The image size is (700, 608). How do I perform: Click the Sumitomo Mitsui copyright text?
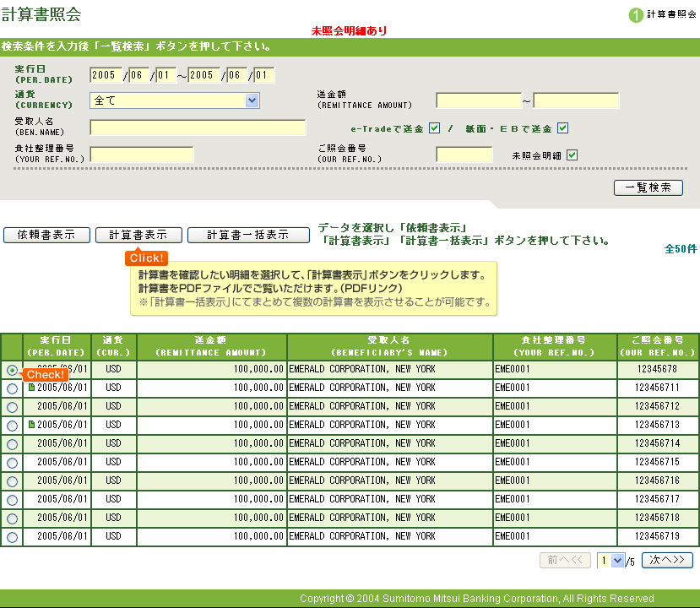pos(477,599)
